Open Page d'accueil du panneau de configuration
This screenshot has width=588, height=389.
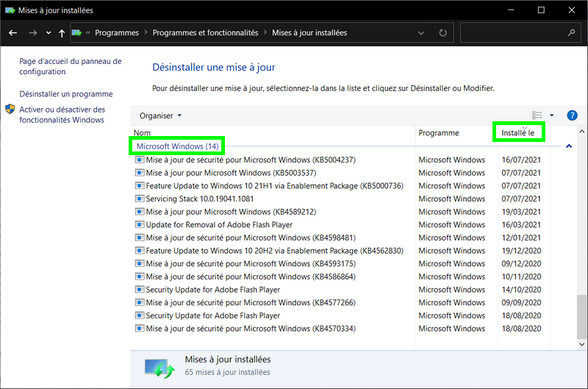click(x=71, y=66)
